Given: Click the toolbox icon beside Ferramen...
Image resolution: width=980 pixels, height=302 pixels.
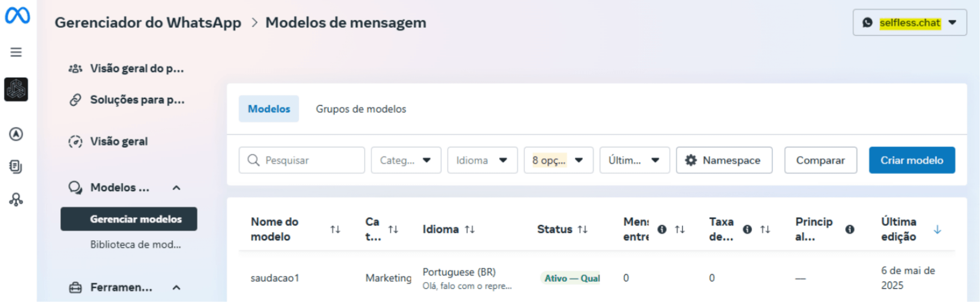Looking at the screenshot, I should [75, 288].
